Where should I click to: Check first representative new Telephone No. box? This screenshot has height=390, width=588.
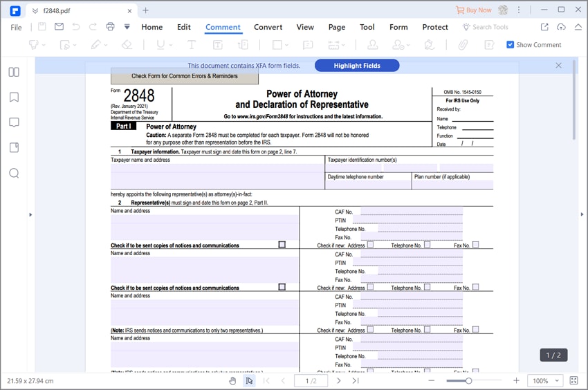pyautogui.click(x=427, y=245)
